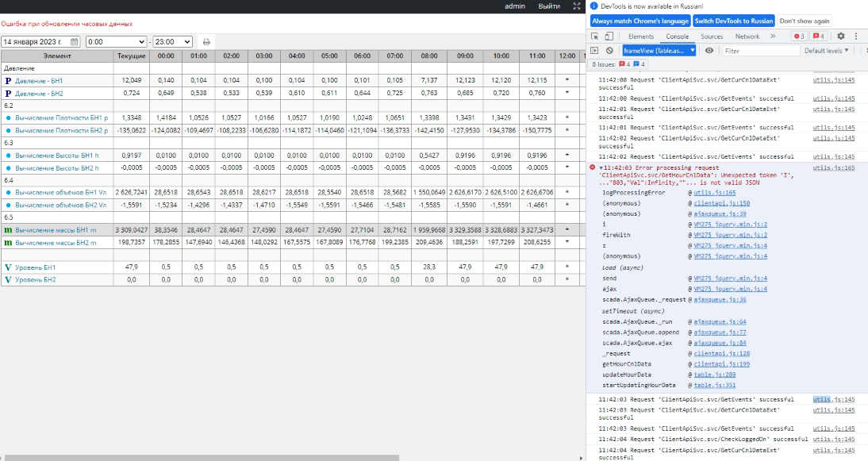Click Don't show again button

point(805,21)
